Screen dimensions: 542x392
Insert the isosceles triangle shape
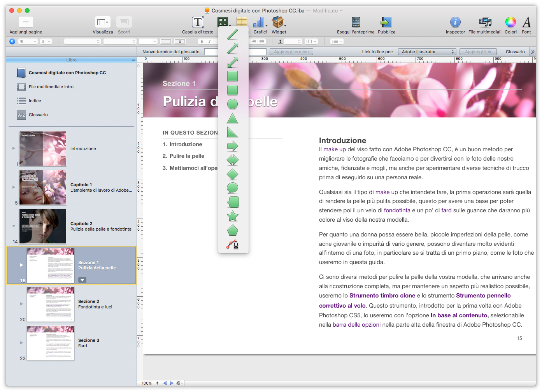(x=233, y=118)
